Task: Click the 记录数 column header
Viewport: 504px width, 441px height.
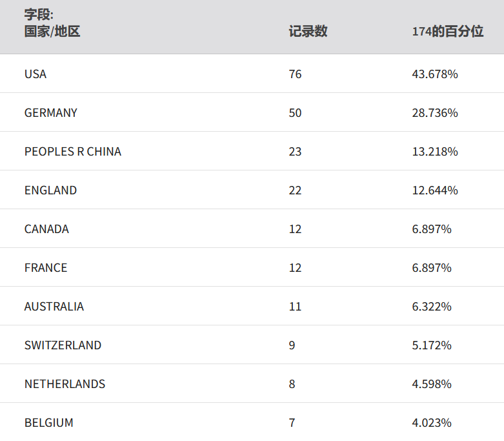Action: pyautogui.click(x=308, y=32)
